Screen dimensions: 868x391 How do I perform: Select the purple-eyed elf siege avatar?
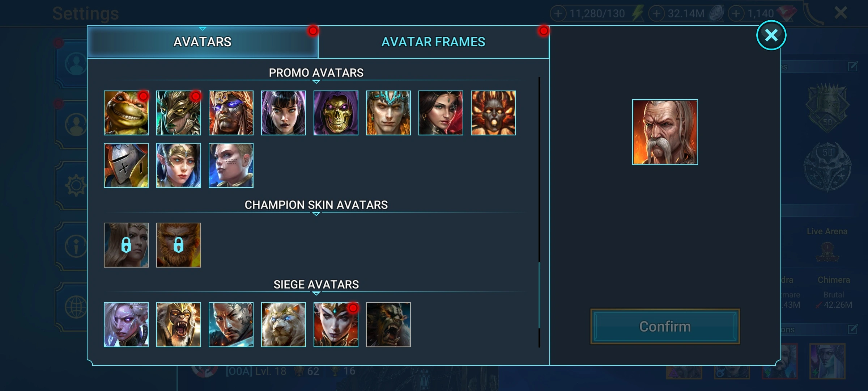[x=126, y=325]
